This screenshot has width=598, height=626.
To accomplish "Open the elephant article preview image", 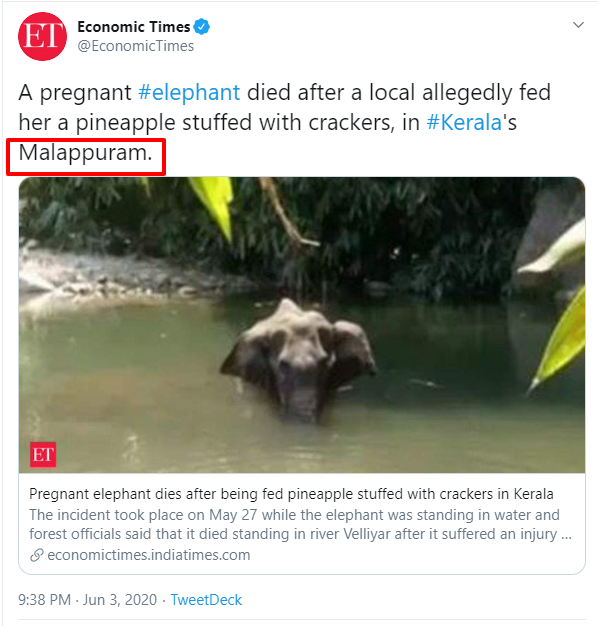I will pos(302,325).
